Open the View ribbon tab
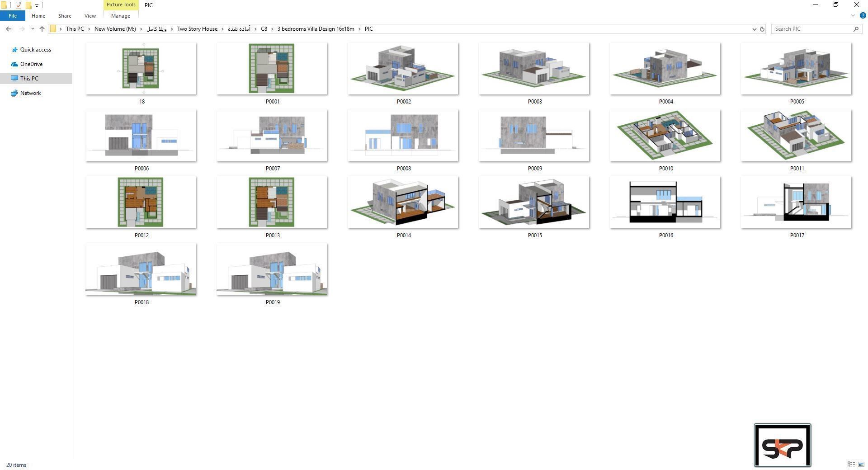Image resolution: width=868 pixels, height=470 pixels. pos(90,16)
